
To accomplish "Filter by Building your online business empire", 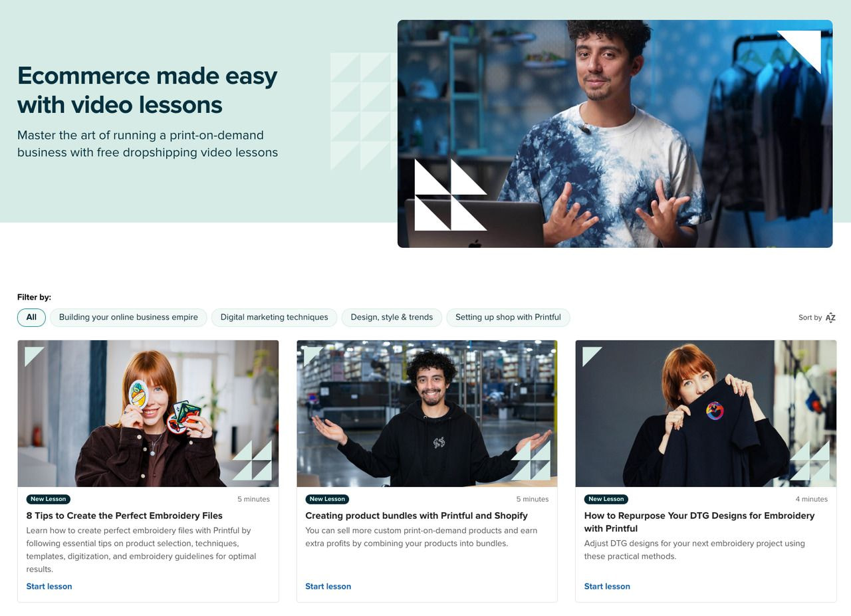I will tap(128, 318).
